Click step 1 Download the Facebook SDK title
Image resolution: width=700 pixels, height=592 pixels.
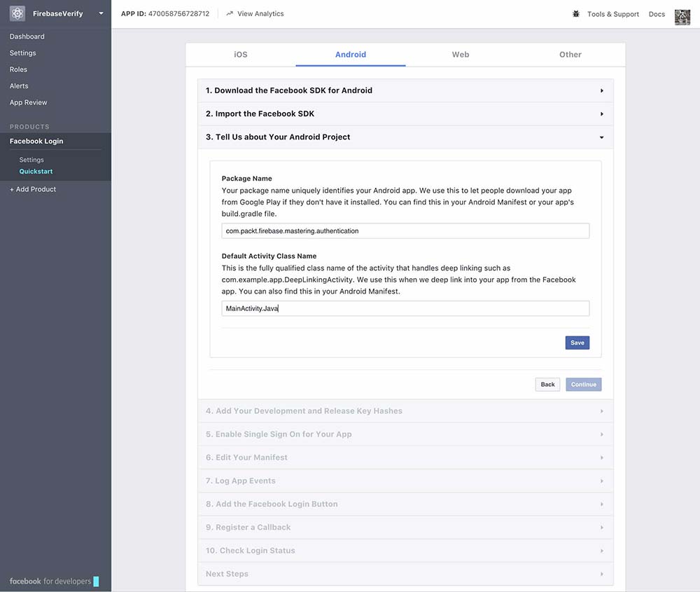click(289, 90)
